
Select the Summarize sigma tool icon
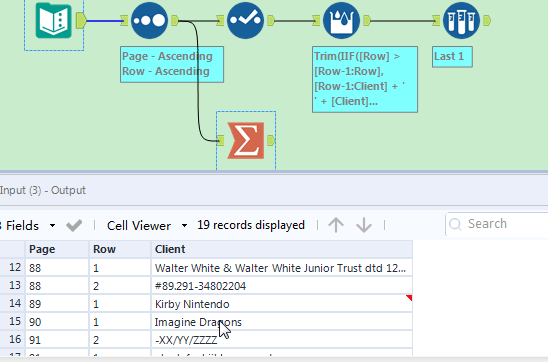[x=246, y=140]
